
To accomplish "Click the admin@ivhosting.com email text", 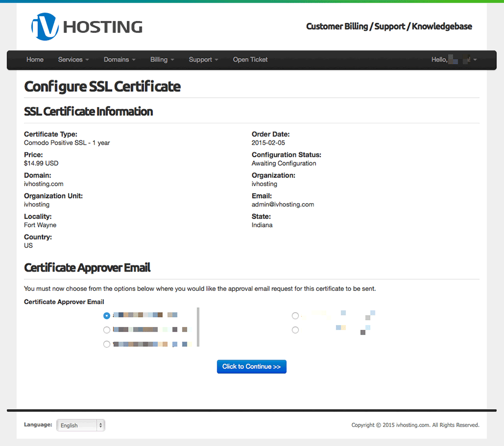I will pyautogui.click(x=283, y=205).
